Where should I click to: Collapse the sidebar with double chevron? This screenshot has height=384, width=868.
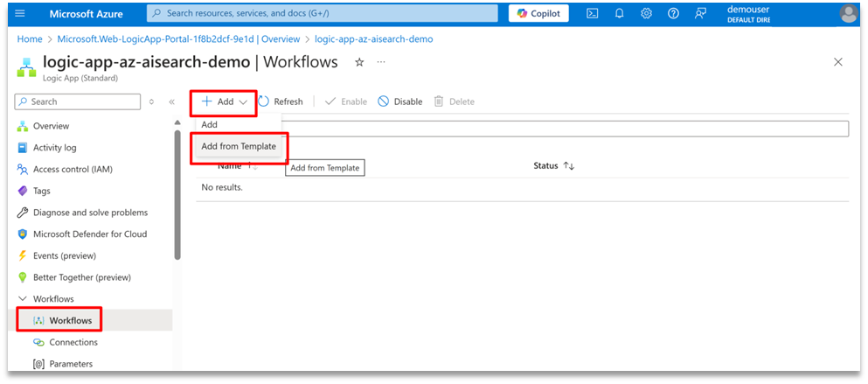(x=171, y=102)
